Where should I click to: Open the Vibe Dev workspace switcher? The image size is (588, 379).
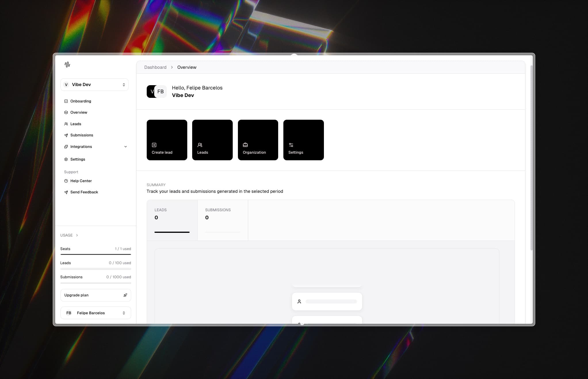(x=94, y=84)
